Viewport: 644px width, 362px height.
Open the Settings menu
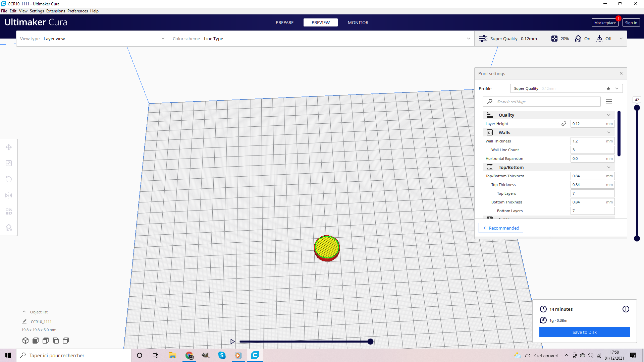(x=37, y=11)
